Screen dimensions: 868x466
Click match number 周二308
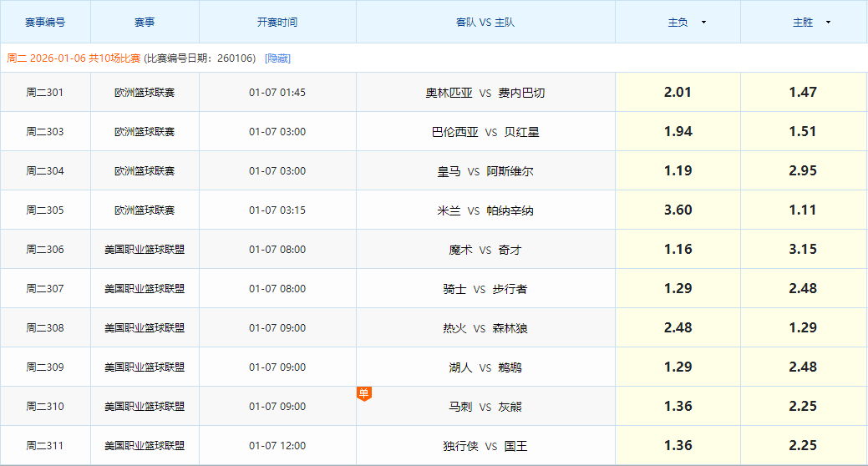pyautogui.click(x=45, y=328)
